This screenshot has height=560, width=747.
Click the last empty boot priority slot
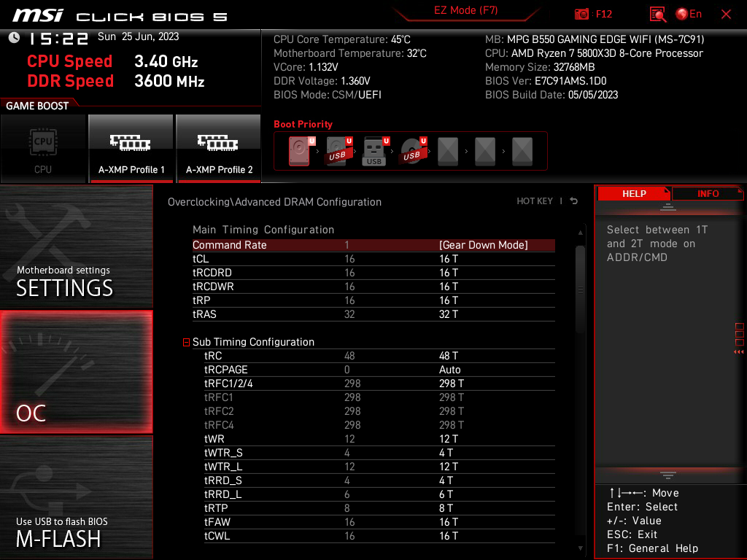click(x=522, y=152)
